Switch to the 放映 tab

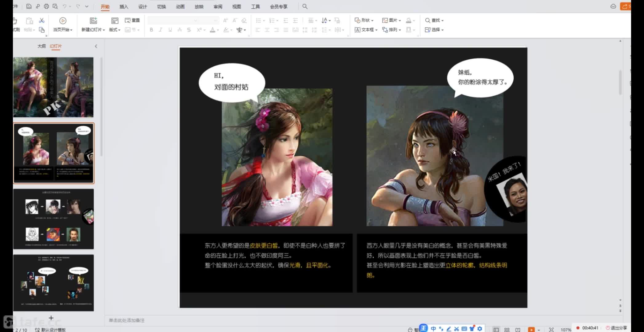[x=199, y=6]
